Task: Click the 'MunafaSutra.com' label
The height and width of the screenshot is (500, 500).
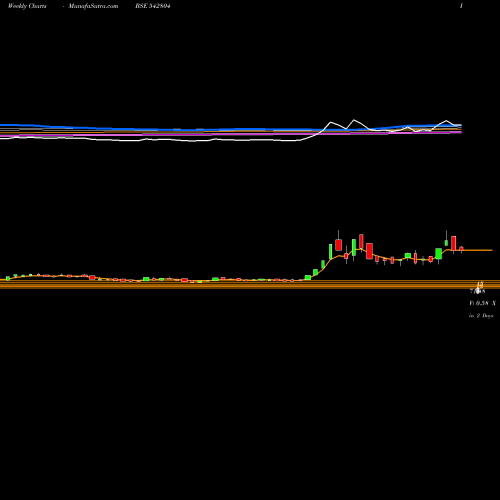Action: pos(93,6)
